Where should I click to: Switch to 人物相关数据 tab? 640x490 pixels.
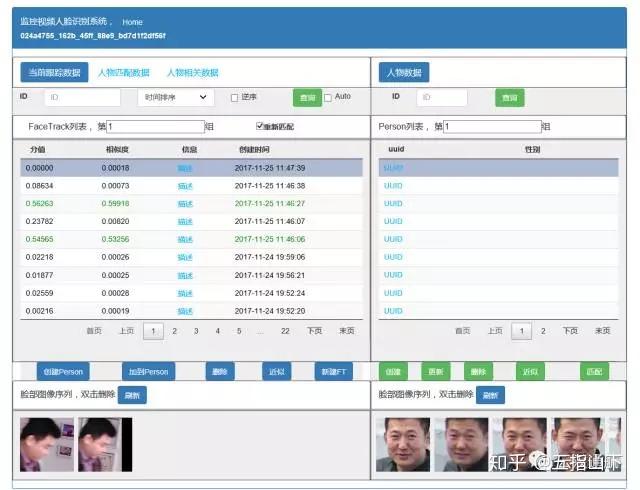pyautogui.click(x=193, y=73)
